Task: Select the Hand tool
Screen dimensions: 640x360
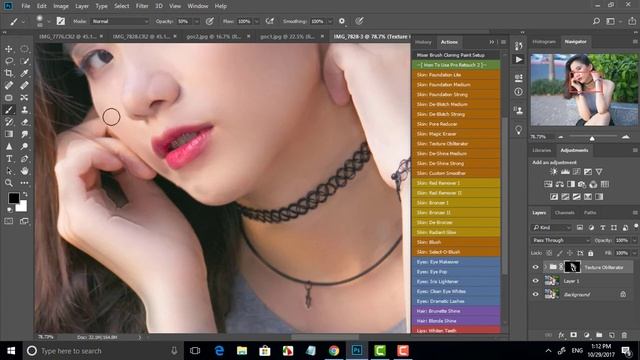Action: [24, 171]
